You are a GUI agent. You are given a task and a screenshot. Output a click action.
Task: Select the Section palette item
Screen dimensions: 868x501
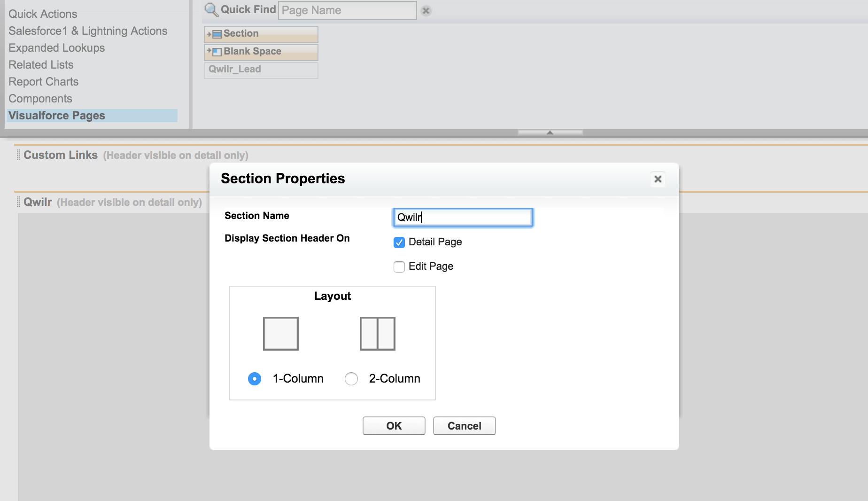[261, 34]
